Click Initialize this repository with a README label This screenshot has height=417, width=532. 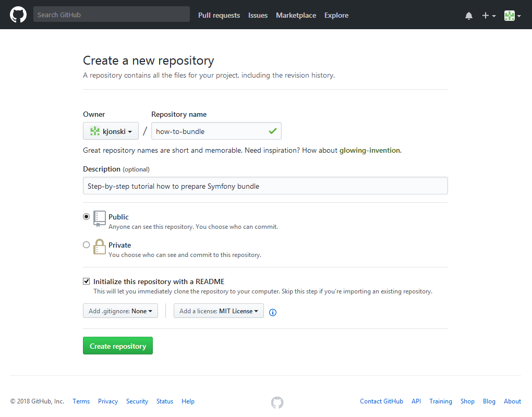point(159,281)
